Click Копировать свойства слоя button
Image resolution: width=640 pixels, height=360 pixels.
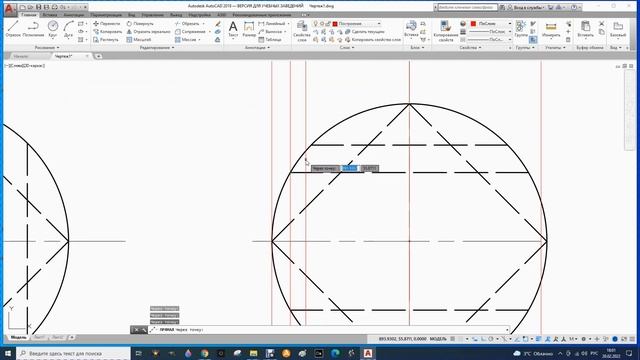[x=373, y=40]
